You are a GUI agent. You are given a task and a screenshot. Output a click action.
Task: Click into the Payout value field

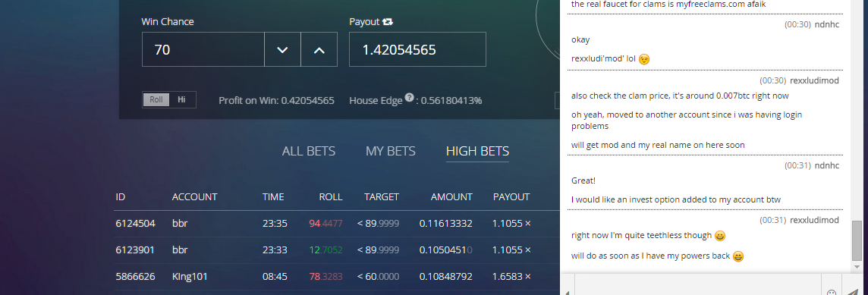[417, 50]
